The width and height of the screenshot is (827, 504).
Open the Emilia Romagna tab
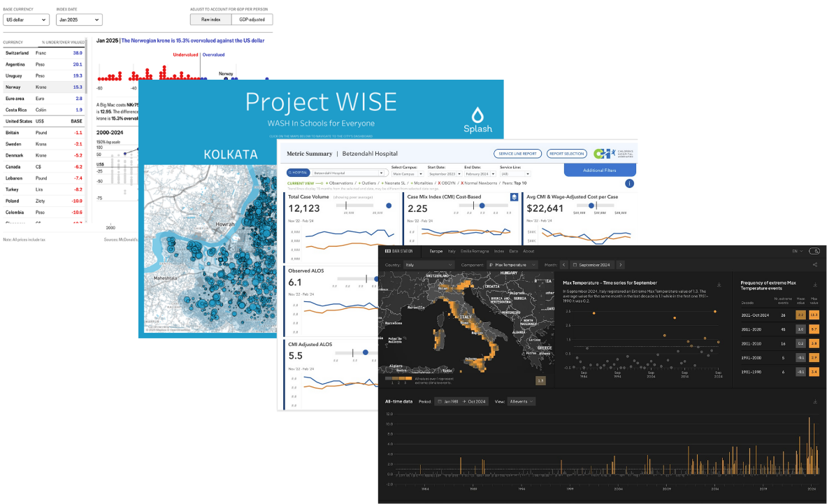tap(475, 251)
